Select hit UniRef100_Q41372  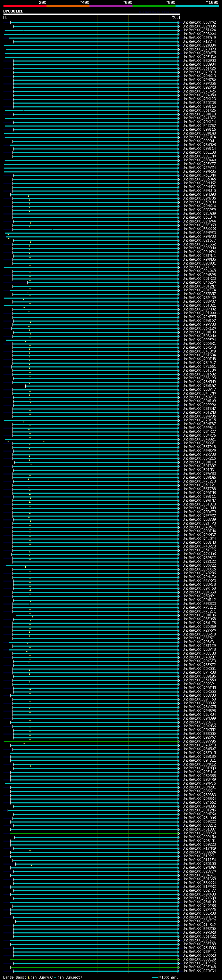[199, 118]
